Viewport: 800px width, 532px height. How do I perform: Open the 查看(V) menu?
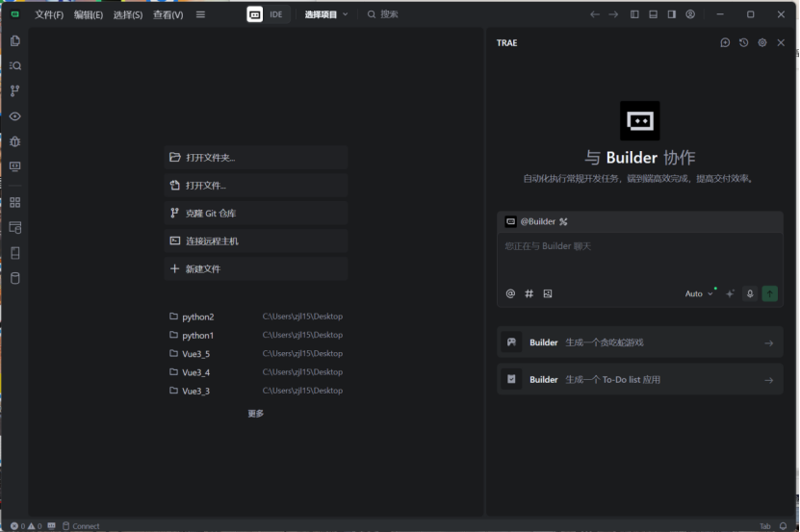pyautogui.click(x=168, y=14)
